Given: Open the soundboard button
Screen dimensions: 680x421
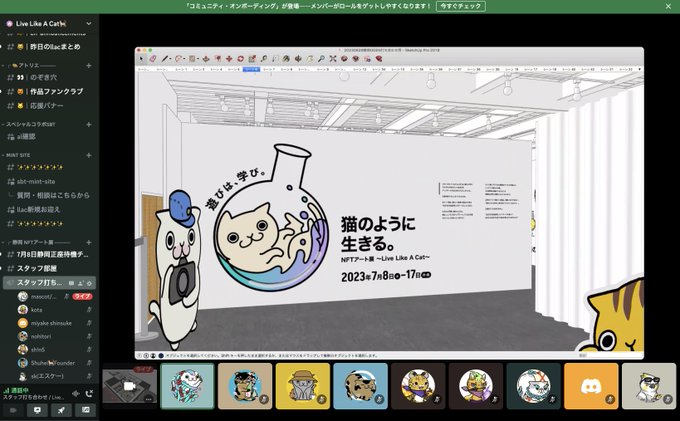Looking at the screenshot, I should tap(85, 410).
